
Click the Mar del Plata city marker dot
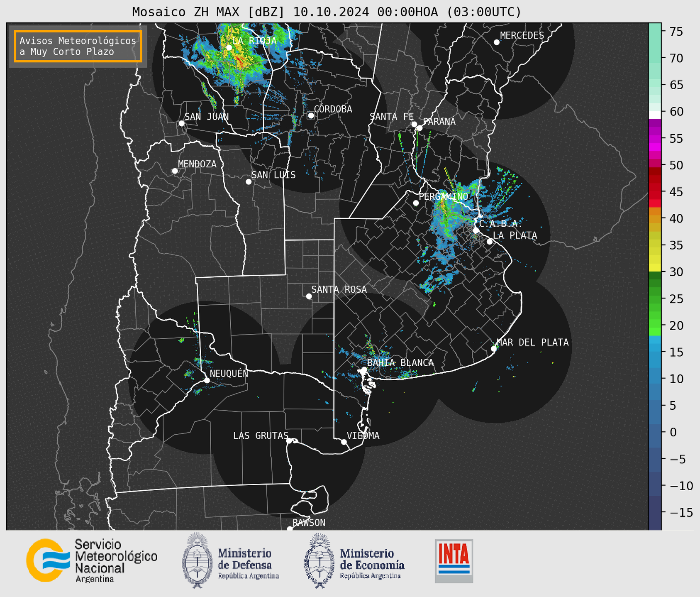493,349
